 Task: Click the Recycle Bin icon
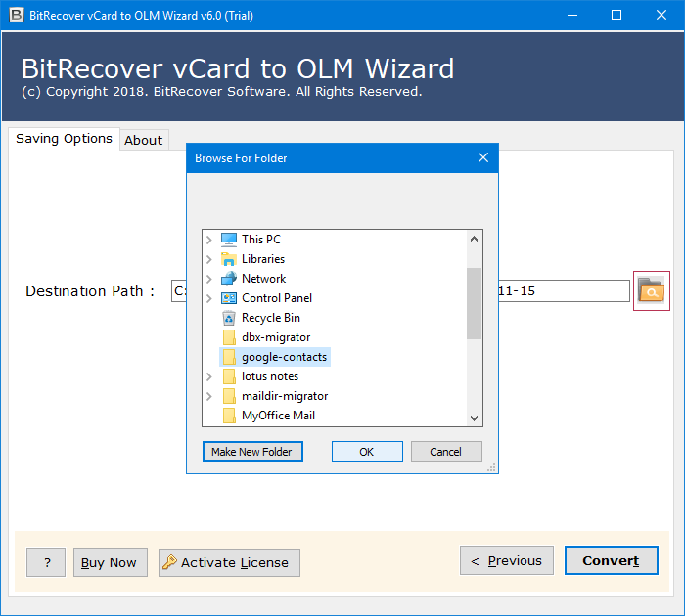228,318
